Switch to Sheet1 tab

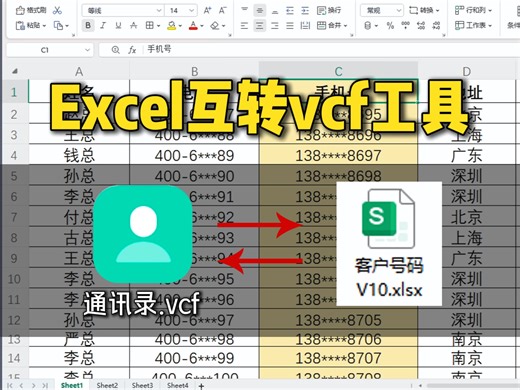72,385
